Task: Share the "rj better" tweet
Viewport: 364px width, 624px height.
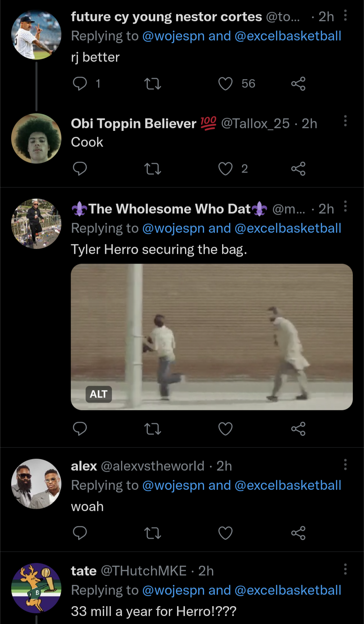Action: tap(298, 84)
